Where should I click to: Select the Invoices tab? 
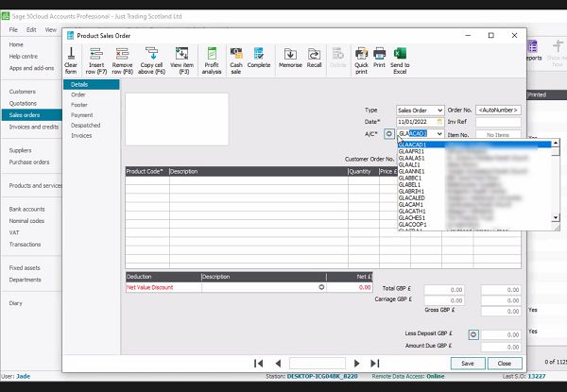(x=81, y=135)
